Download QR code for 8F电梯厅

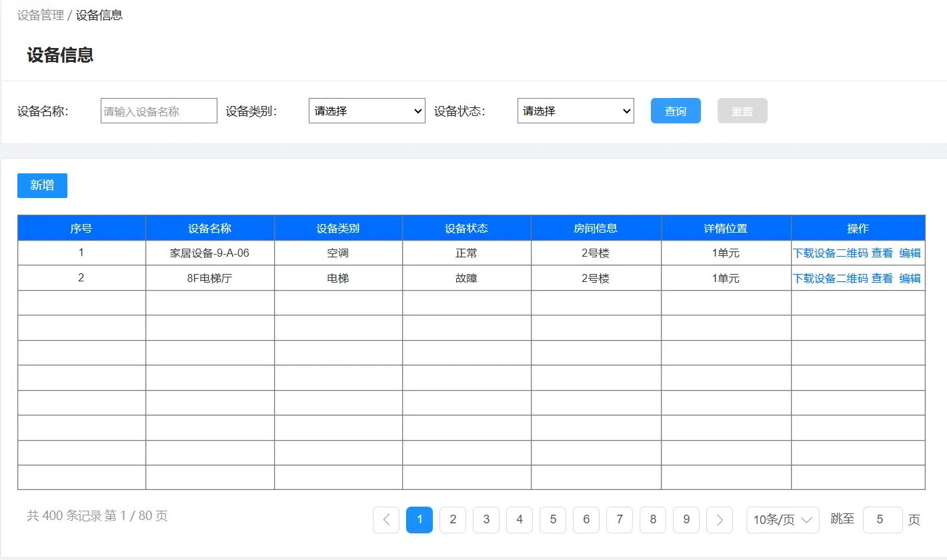[x=830, y=279]
